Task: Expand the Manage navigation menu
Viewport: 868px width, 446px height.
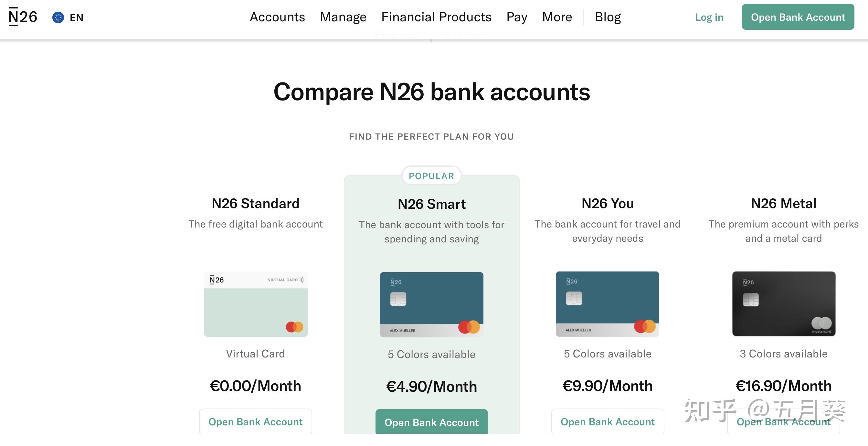Action: (343, 17)
